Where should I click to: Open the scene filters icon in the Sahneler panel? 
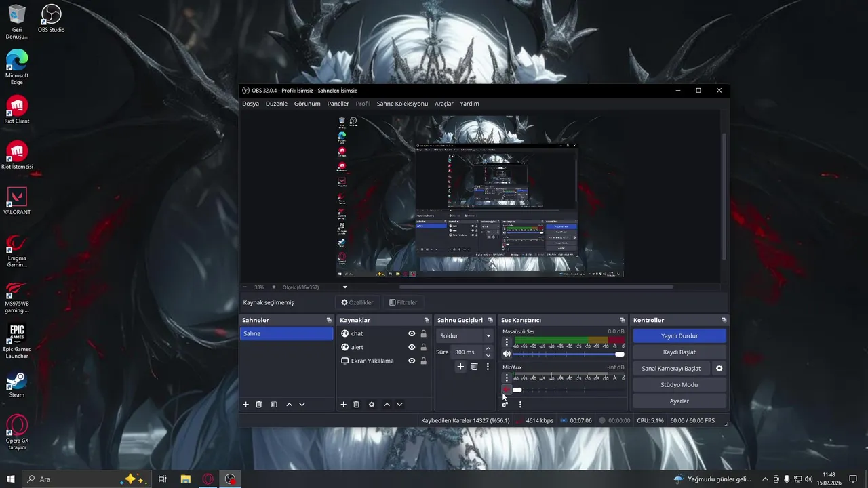[x=274, y=405]
